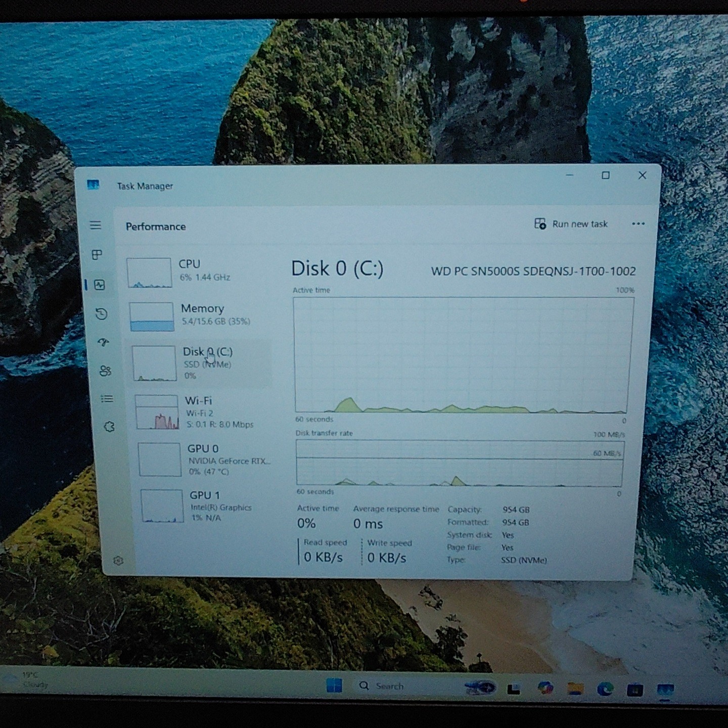Click the Type value SSD (NVMe) in details
Viewport: 728px width, 728px height.
pyautogui.click(x=524, y=560)
